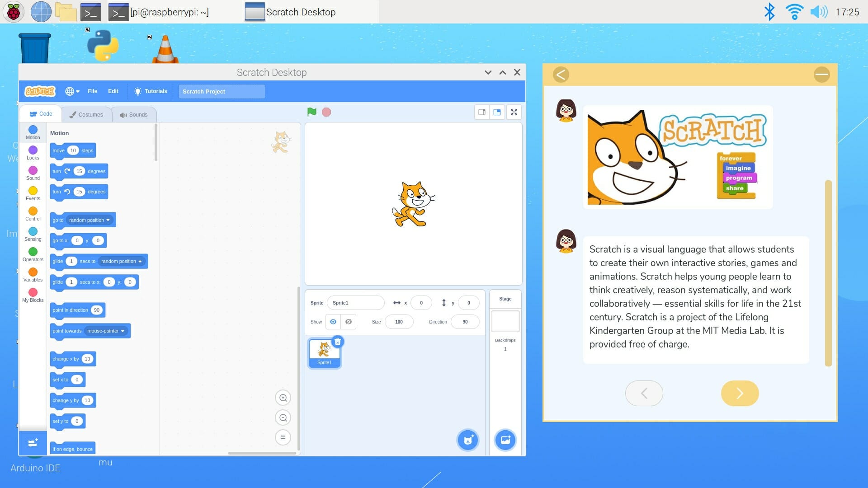Click the sprite Direction field
Image resolution: width=868 pixels, height=488 pixels.
pos(465,322)
